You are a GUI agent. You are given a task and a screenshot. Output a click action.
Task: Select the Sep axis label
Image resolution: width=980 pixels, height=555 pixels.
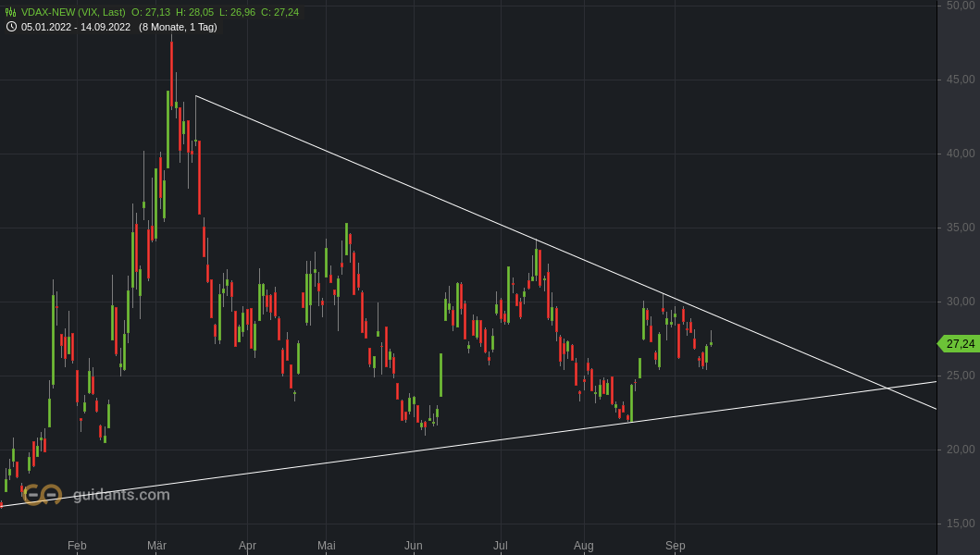pos(674,546)
